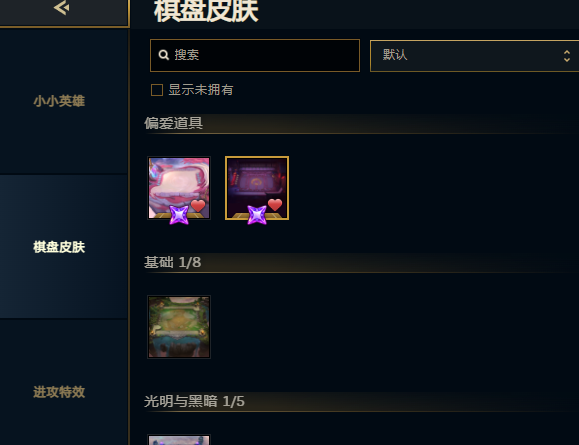
Task: Click the 光明与黑暗 1/5 section header
Action: coord(194,401)
